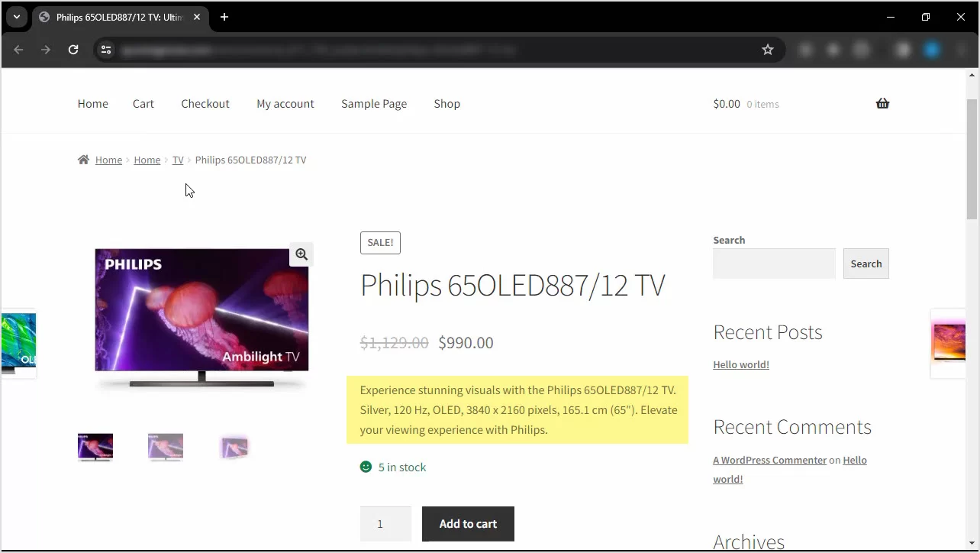Open the Hello world! recent post link
Viewport: 980px width, 553px height.
[x=740, y=364]
